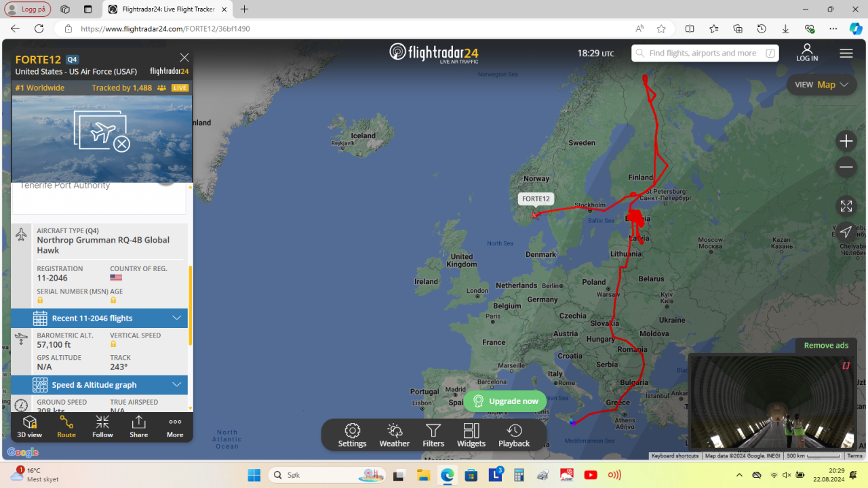868x488 pixels.
Task: Click the Upgrade now button
Action: [x=505, y=401]
